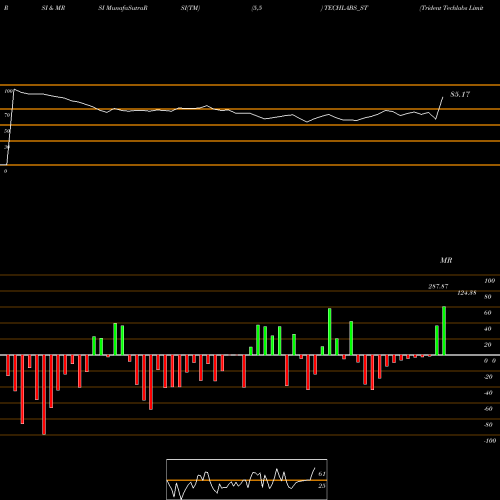Click the MR axis label 60

[488, 313]
